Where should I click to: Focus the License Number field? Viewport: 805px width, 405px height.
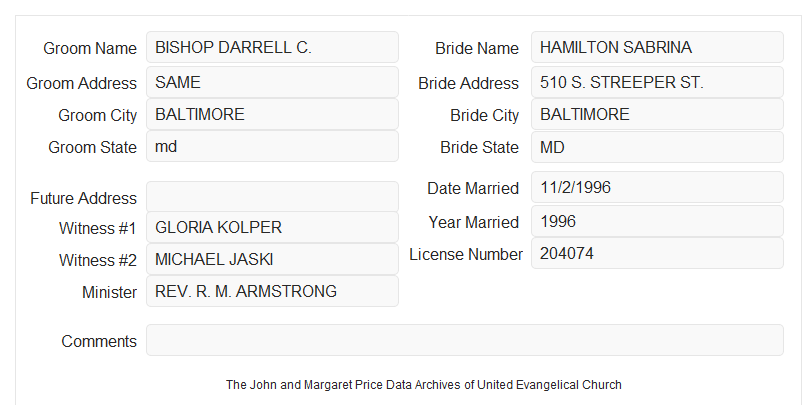pyautogui.click(x=657, y=253)
